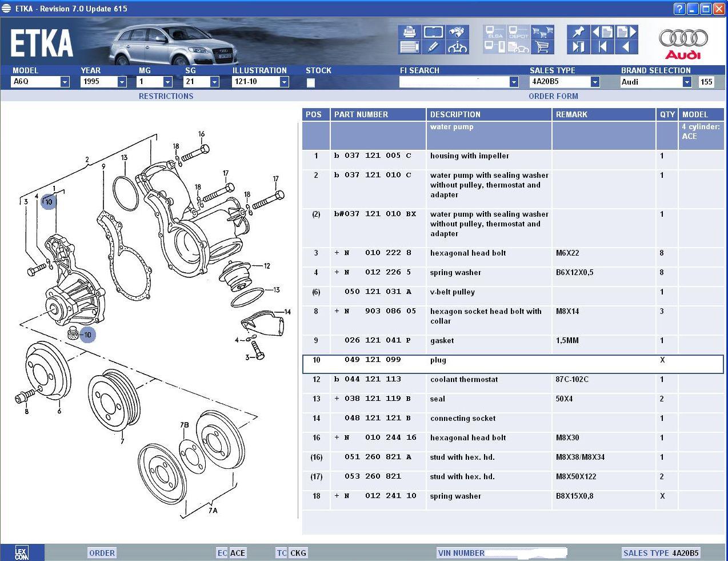Click the highlighted 10 above the pump diagram
This screenshot has height=561, width=728.
pyautogui.click(x=49, y=201)
